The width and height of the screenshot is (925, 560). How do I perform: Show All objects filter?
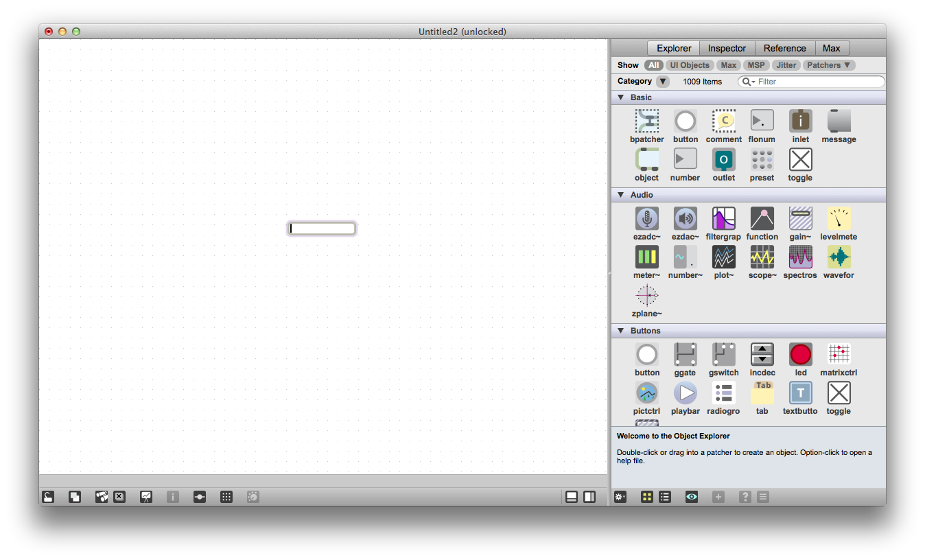(x=653, y=65)
